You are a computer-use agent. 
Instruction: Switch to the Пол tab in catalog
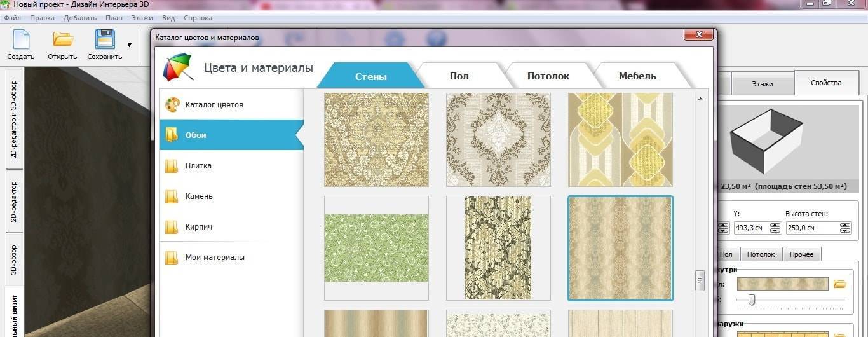point(459,76)
